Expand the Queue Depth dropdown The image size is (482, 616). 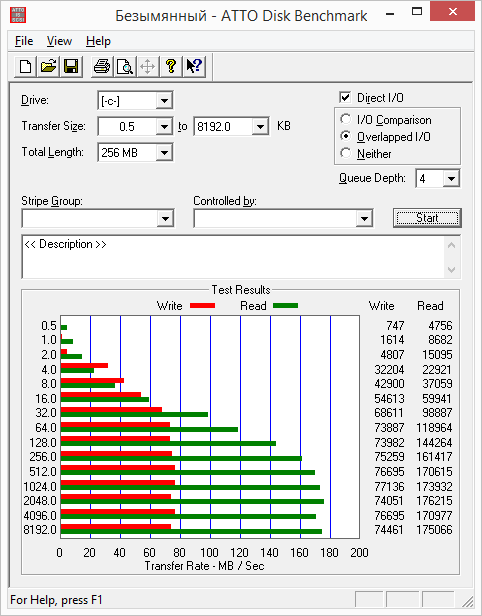pos(451,179)
